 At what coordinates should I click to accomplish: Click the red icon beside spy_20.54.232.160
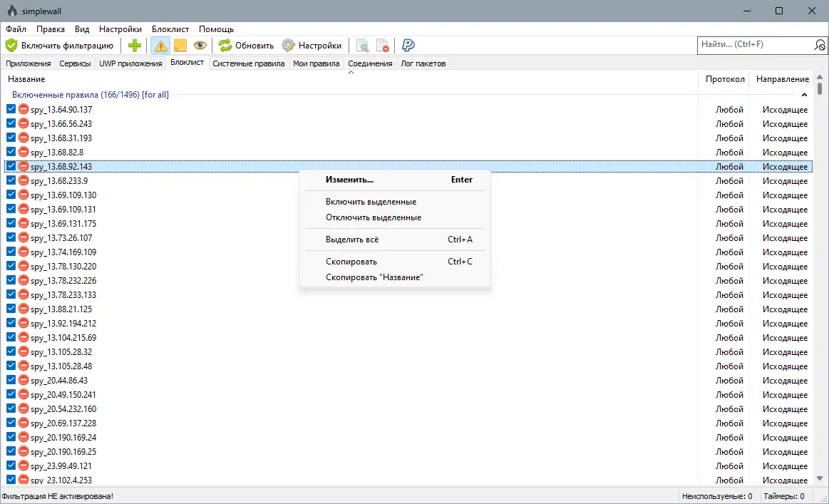click(24, 408)
